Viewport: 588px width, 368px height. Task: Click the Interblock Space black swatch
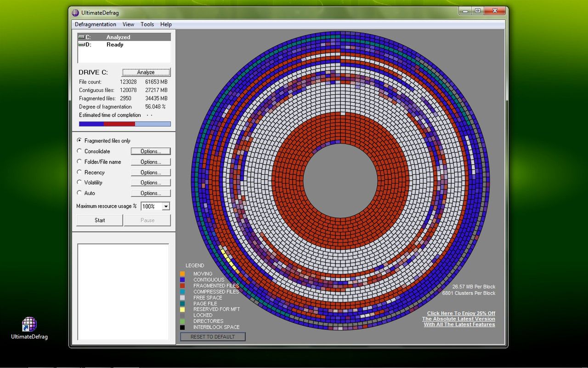point(182,328)
